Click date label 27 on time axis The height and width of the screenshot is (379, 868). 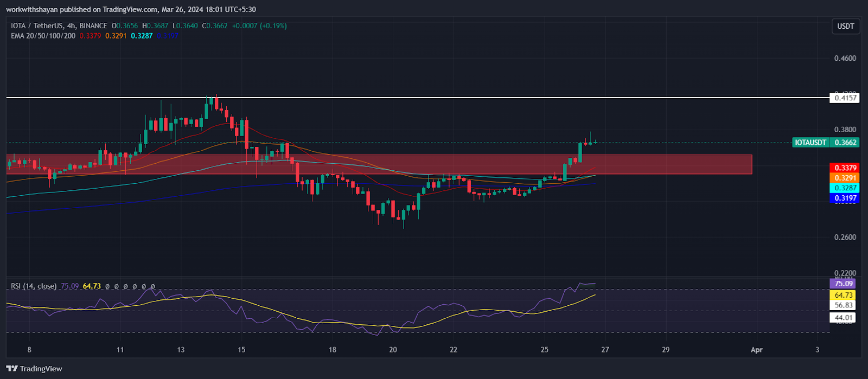[x=605, y=350]
